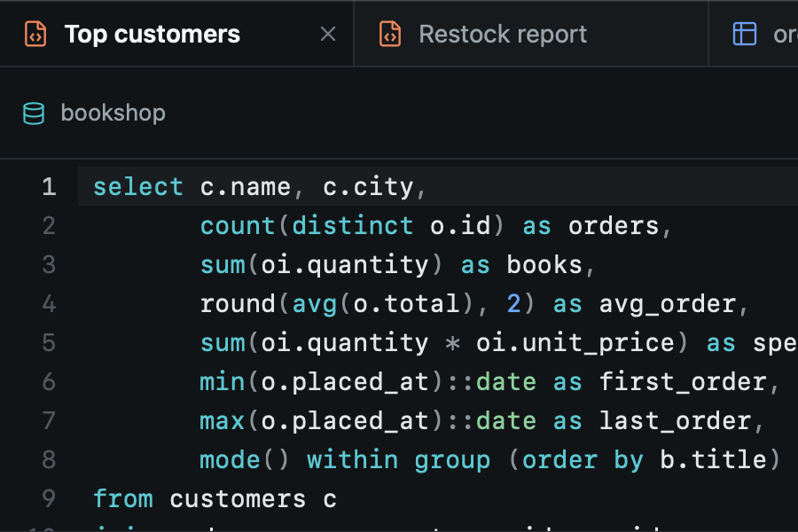Image resolution: width=798 pixels, height=532 pixels.
Task: Click line number 5 in the gutter
Action: [x=49, y=342]
